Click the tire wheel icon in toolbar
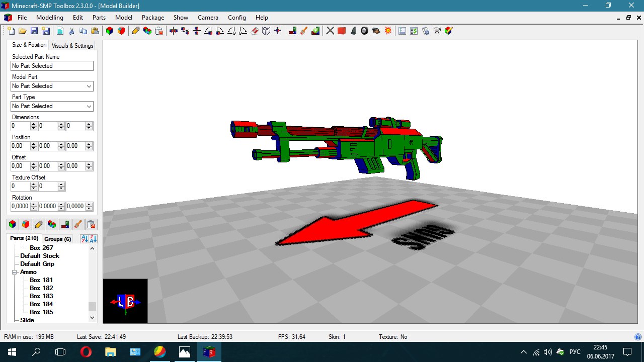The height and width of the screenshot is (362, 644). pos(364,31)
